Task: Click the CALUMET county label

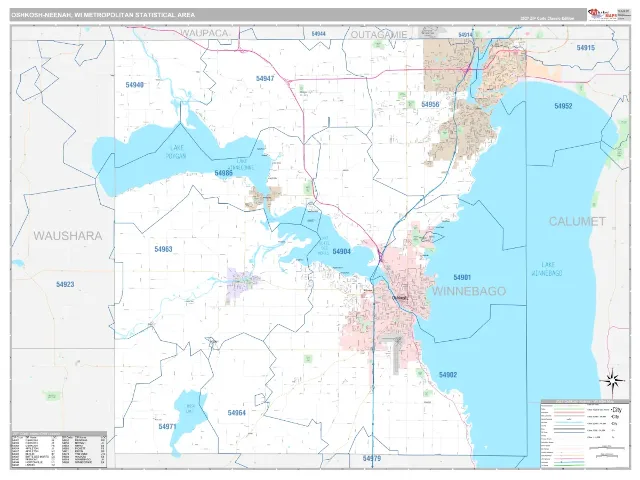Action: pyautogui.click(x=577, y=221)
